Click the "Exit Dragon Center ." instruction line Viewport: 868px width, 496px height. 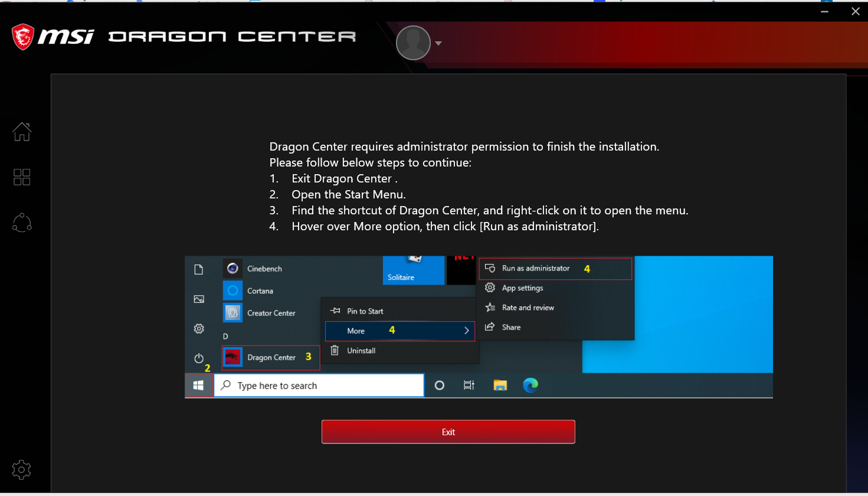click(x=345, y=178)
